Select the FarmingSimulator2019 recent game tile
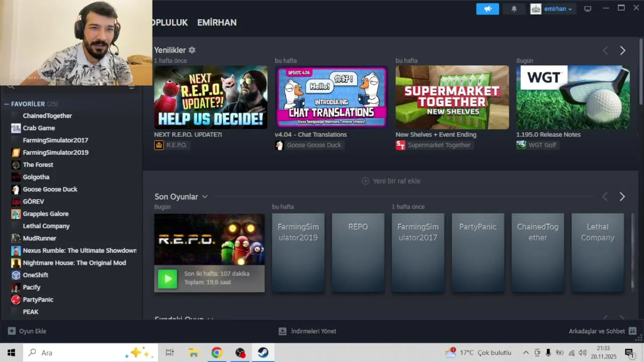 click(x=298, y=253)
